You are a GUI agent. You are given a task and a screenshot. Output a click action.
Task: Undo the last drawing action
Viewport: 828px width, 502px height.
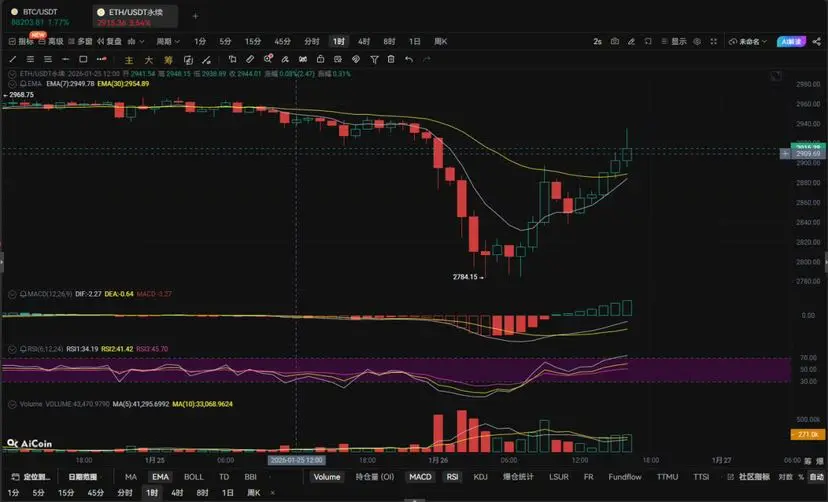pyautogui.click(x=409, y=59)
